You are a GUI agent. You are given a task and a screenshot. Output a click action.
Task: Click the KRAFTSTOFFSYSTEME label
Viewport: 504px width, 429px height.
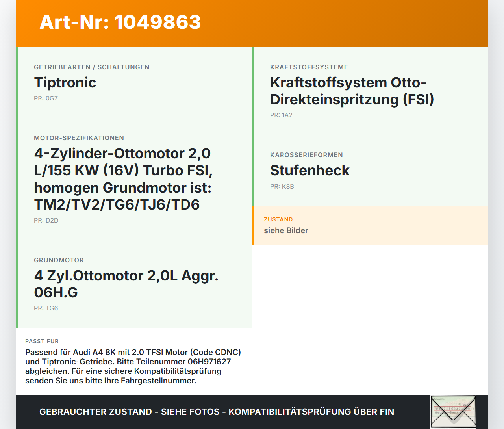tap(309, 67)
